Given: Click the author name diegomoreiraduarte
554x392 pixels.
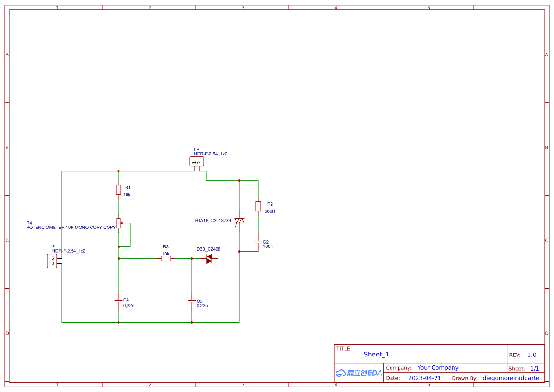Looking at the screenshot, I should click(511, 378).
